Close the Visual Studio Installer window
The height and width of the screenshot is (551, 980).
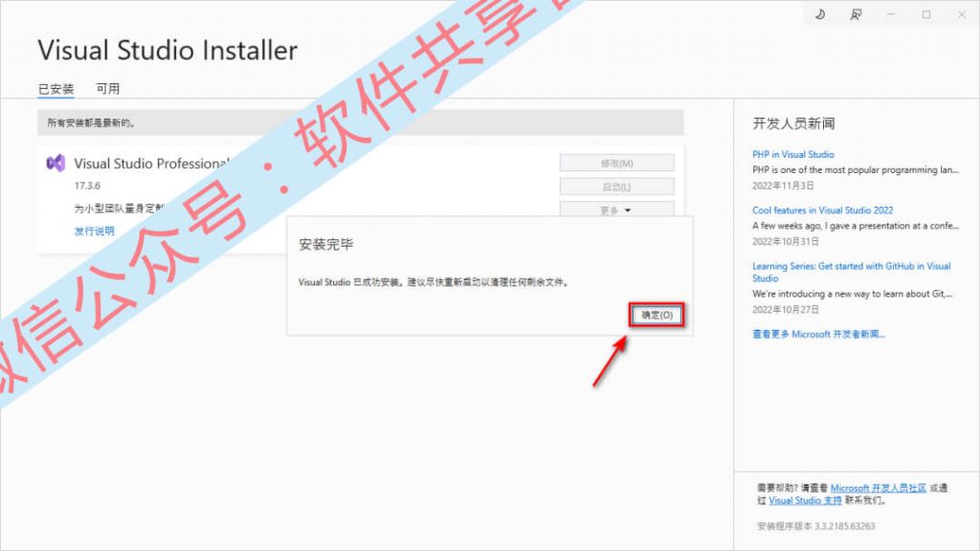point(961,14)
